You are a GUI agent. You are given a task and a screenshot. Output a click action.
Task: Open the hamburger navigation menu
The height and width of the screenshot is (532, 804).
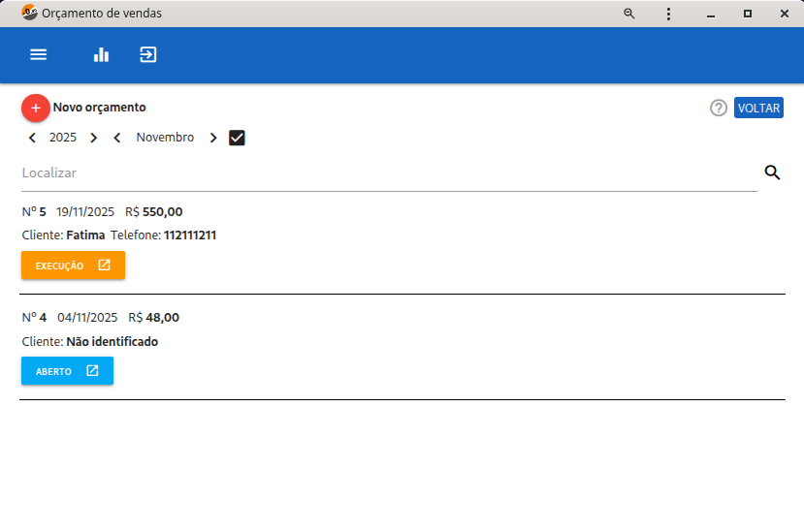39,55
